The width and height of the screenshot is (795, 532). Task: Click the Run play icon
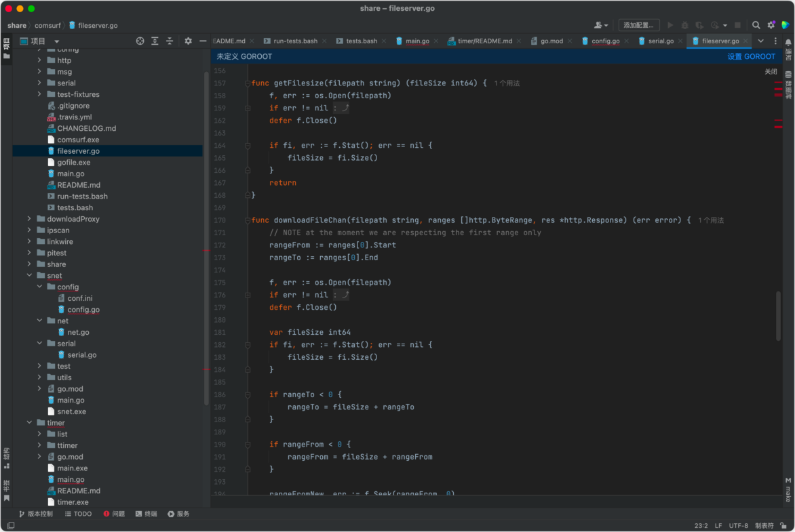(670, 25)
